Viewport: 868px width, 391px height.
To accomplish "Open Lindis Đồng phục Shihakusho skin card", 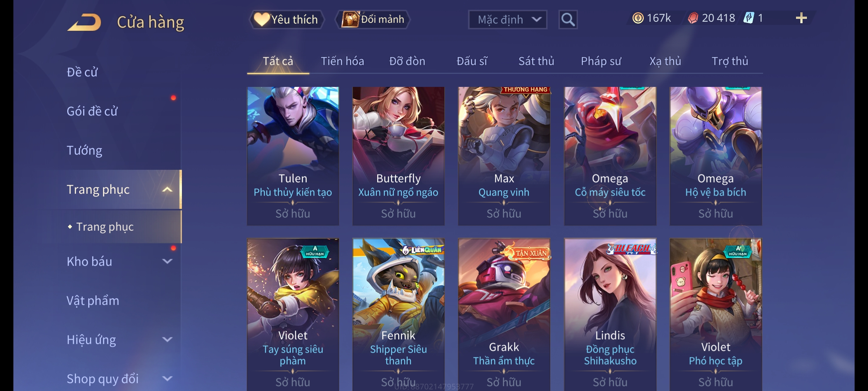I will tap(610, 314).
